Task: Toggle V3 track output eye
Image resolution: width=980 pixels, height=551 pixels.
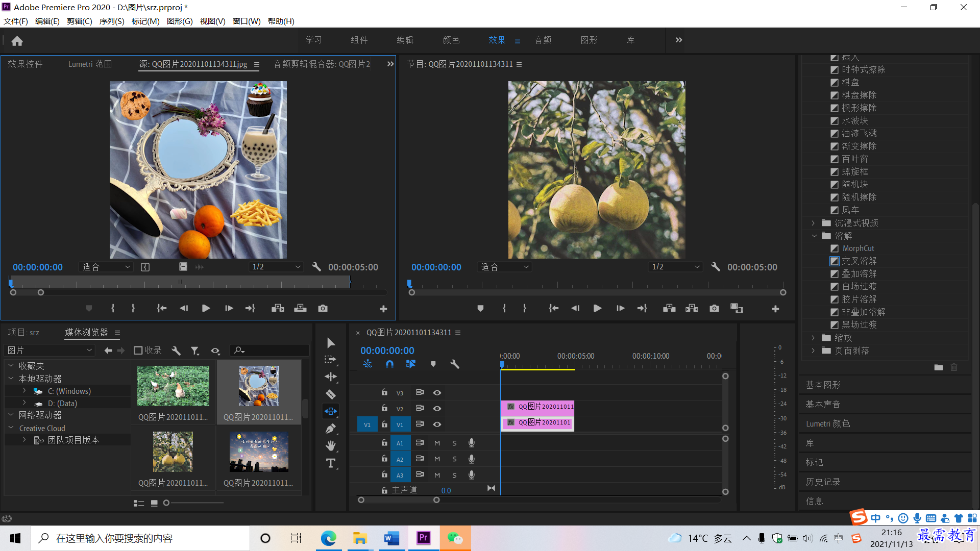Action: tap(437, 393)
